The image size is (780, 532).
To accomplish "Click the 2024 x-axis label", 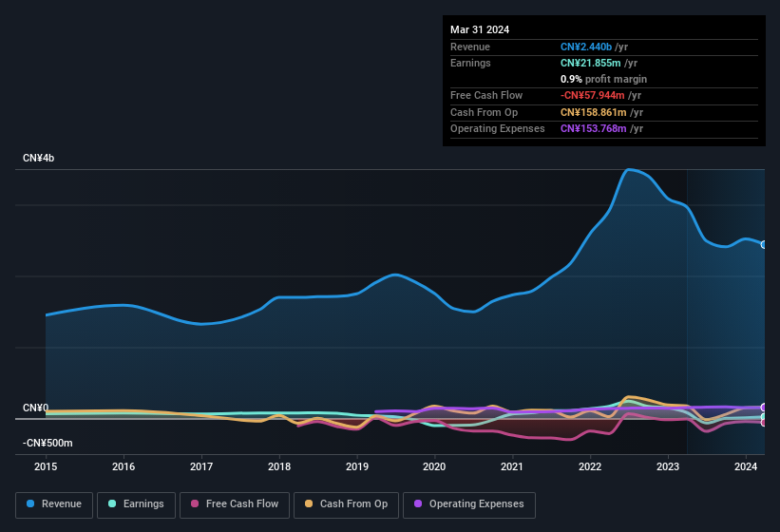I will pos(746,466).
